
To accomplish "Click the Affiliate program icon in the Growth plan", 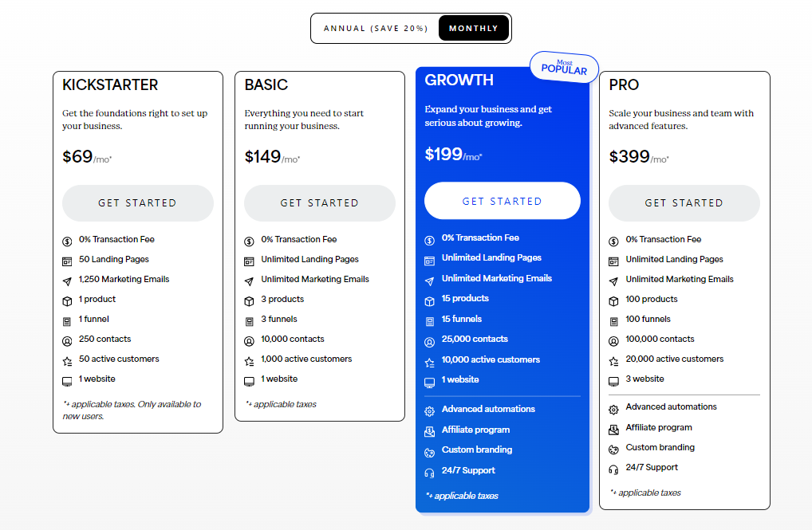I will pos(429,432).
